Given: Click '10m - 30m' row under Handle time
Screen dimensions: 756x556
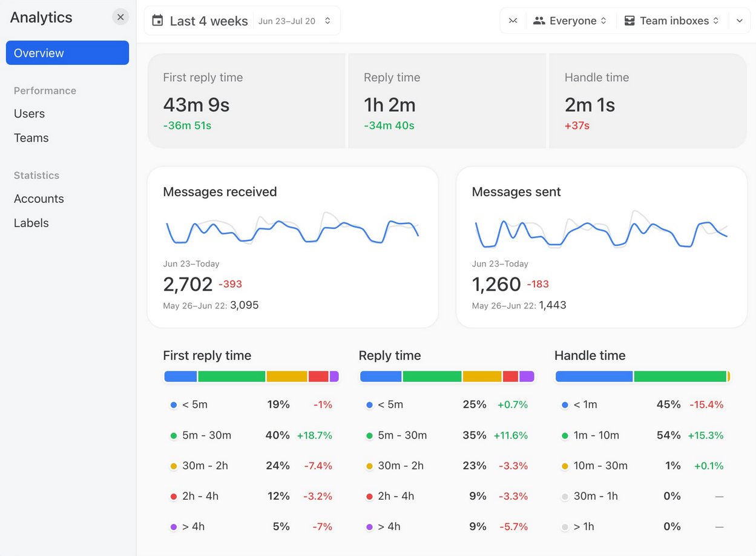Looking at the screenshot, I should [x=642, y=466].
